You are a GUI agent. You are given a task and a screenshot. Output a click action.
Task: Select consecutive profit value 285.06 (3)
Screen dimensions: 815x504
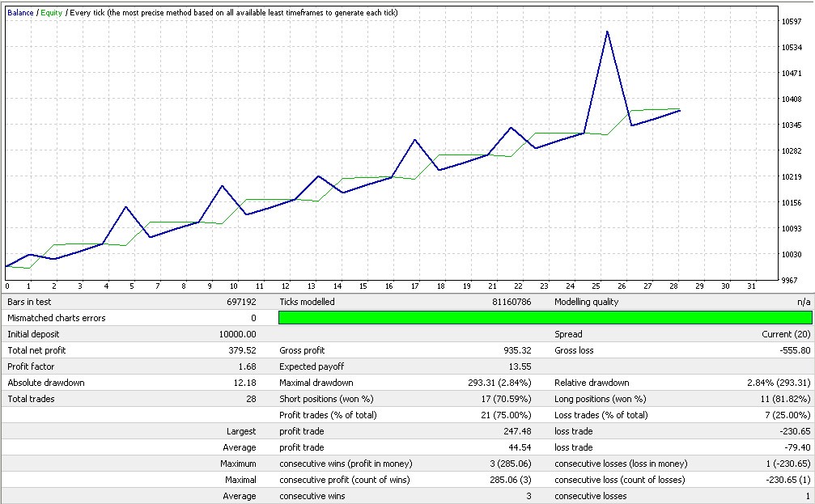511,480
